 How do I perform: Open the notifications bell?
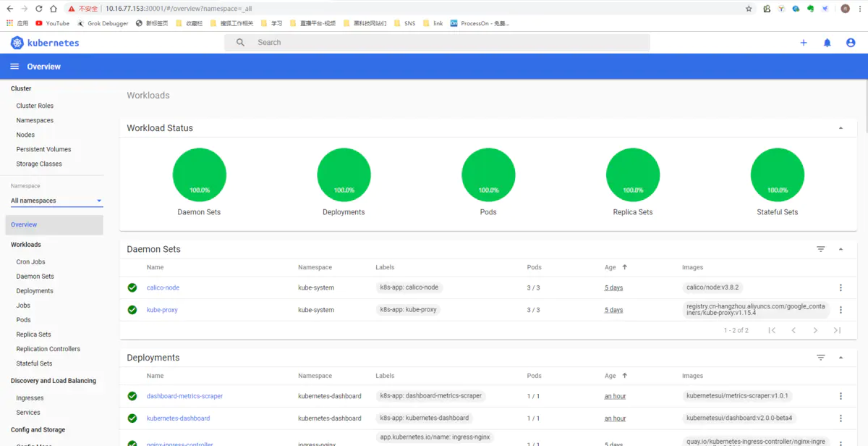pyautogui.click(x=827, y=43)
